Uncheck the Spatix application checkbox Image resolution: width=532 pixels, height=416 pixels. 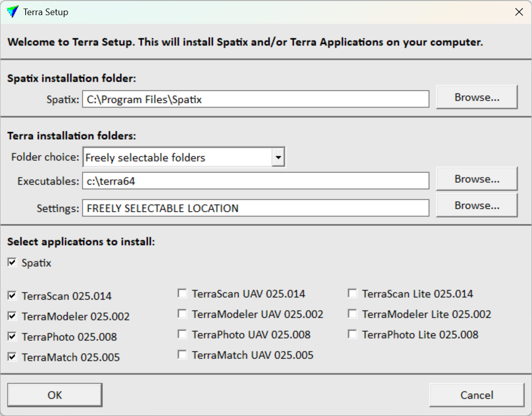tap(12, 263)
